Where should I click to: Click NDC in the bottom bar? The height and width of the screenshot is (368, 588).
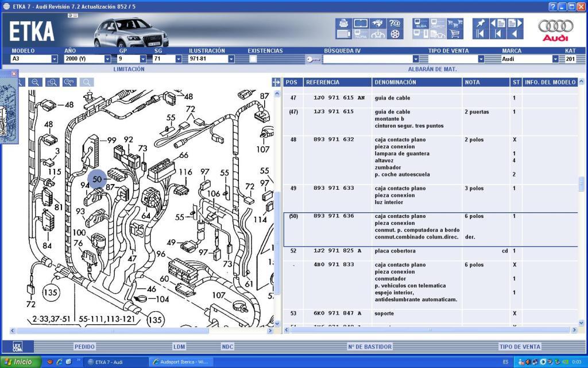(x=227, y=347)
